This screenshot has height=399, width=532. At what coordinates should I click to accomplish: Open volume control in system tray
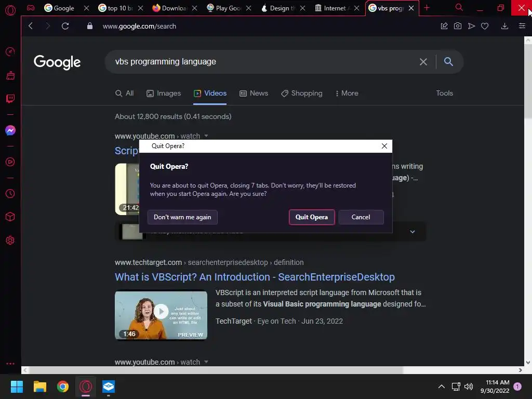[469, 387]
